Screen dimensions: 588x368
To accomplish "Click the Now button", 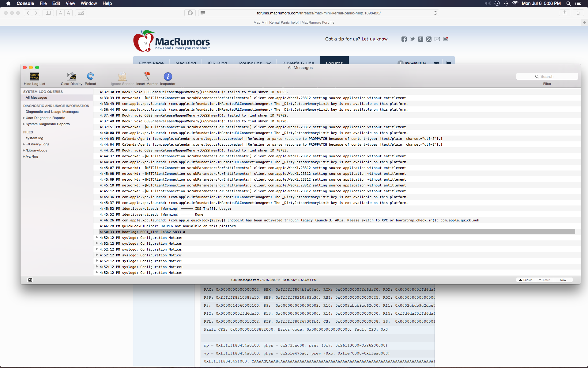I will point(563,280).
